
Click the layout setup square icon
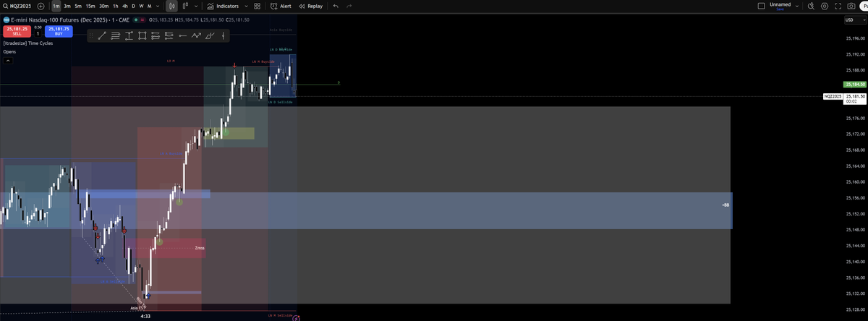(761, 6)
